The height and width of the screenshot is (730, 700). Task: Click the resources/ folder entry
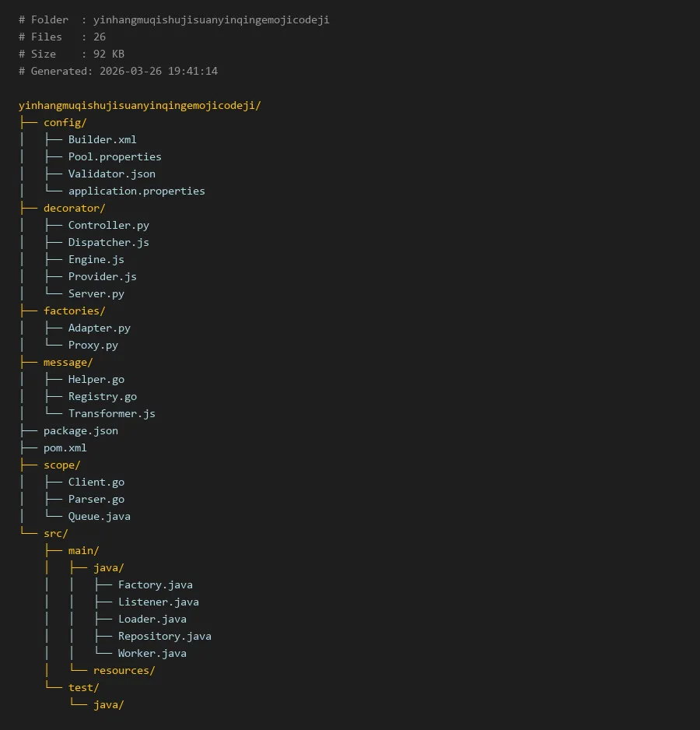(124, 670)
